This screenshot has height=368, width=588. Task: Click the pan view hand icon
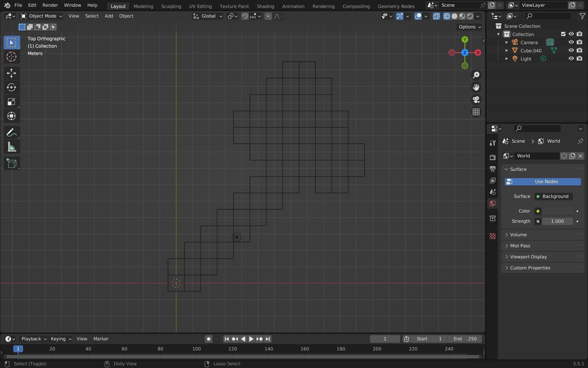476,87
